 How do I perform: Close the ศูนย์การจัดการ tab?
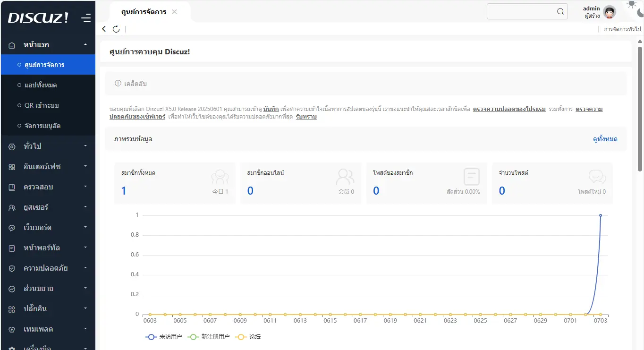pyautogui.click(x=174, y=12)
